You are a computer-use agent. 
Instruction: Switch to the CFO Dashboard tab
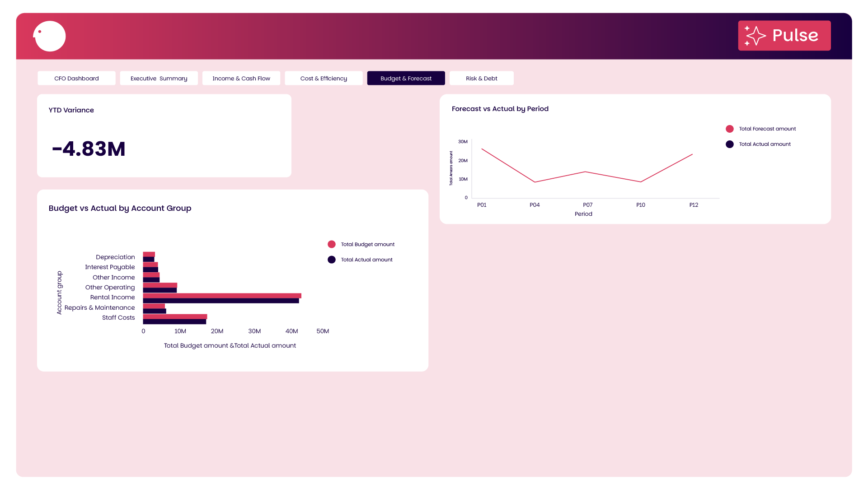[x=76, y=78]
